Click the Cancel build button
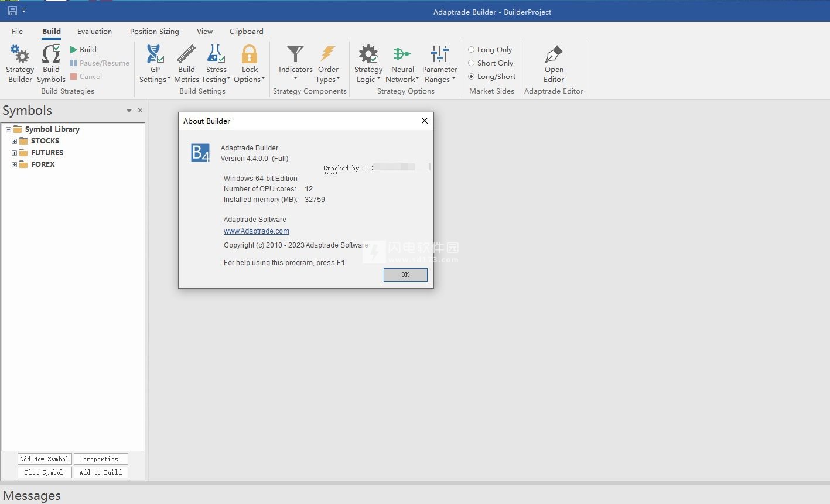Image resolution: width=830 pixels, height=504 pixels. (86, 77)
